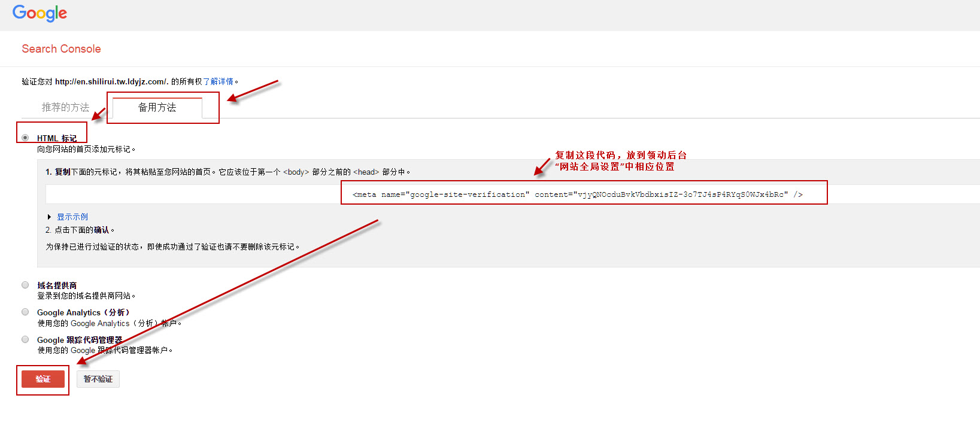This screenshot has height=447, width=980.
Task: Switch to the 推荐的方法 tab
Action: tap(65, 107)
